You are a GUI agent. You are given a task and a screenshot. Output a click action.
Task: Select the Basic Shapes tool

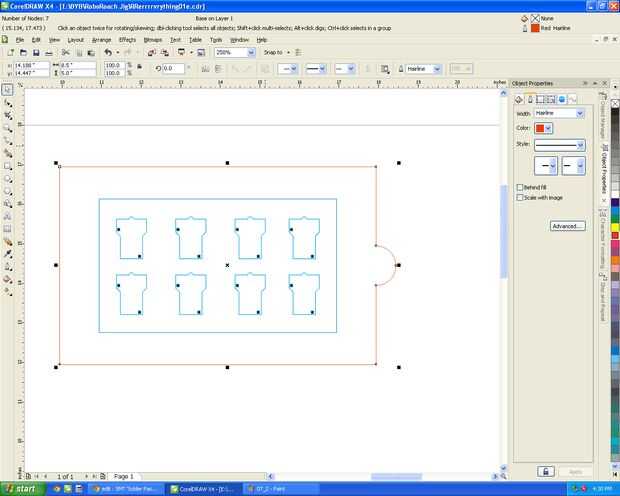tap(8, 204)
